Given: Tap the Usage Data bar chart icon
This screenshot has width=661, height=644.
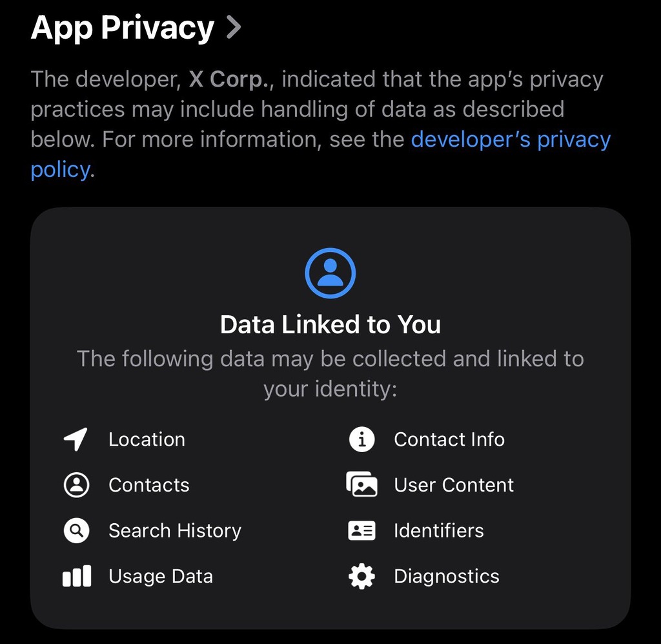Looking at the screenshot, I should click(76, 576).
